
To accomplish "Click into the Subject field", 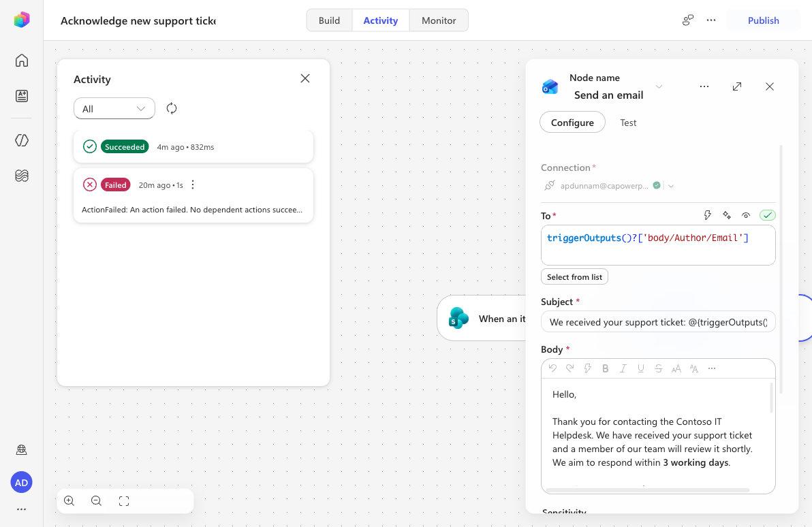I will tap(657, 321).
